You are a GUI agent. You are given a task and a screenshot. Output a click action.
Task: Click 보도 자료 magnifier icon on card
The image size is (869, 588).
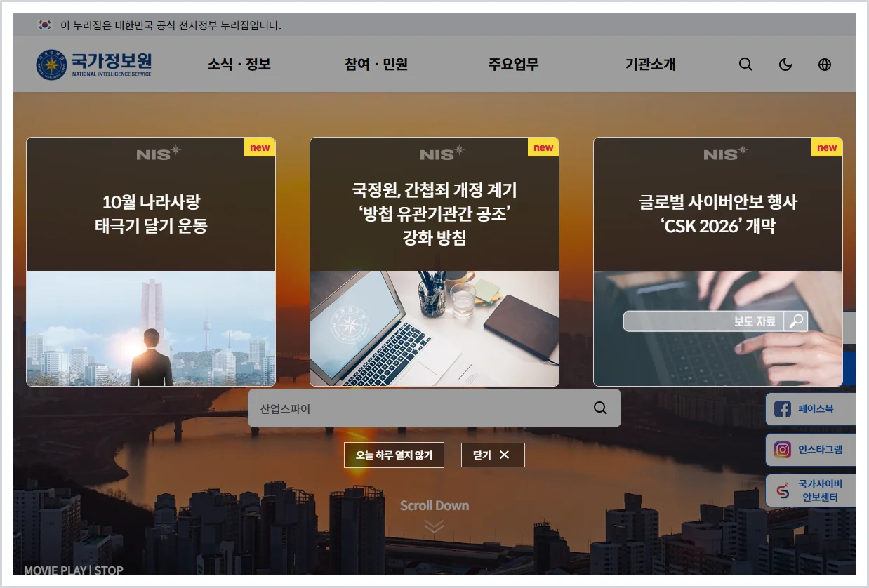(796, 321)
